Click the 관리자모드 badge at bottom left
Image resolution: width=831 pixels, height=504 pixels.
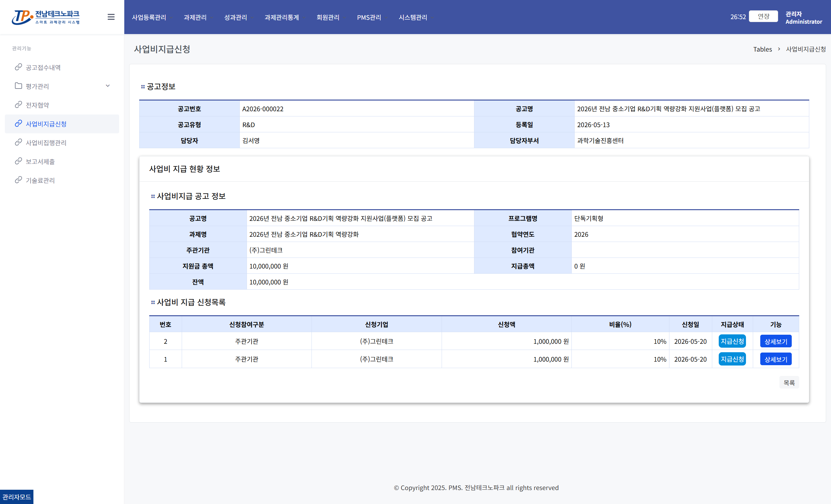click(x=17, y=497)
